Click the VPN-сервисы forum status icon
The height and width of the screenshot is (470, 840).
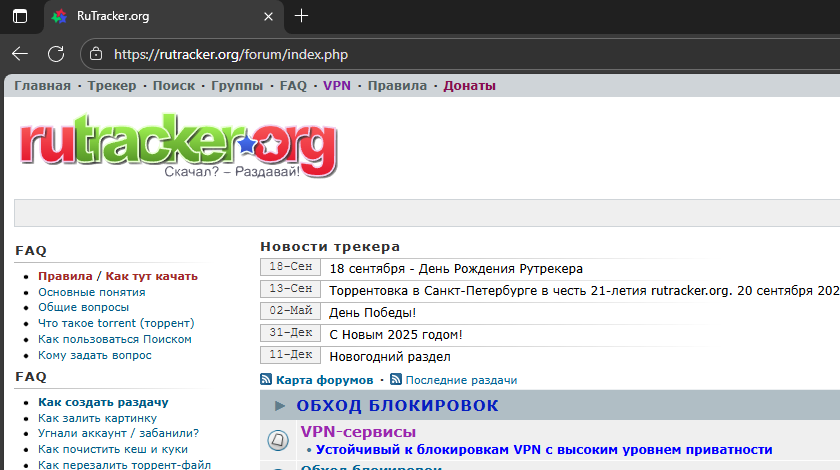(x=278, y=440)
